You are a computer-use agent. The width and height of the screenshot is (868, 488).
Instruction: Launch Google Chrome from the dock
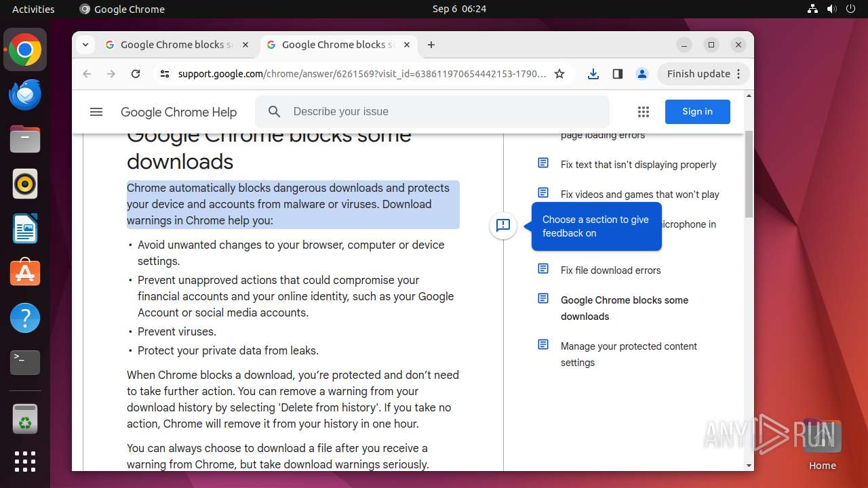(25, 49)
